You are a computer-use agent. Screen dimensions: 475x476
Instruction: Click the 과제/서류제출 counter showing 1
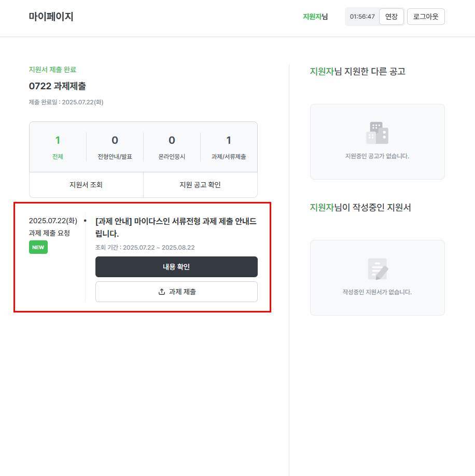click(x=229, y=140)
